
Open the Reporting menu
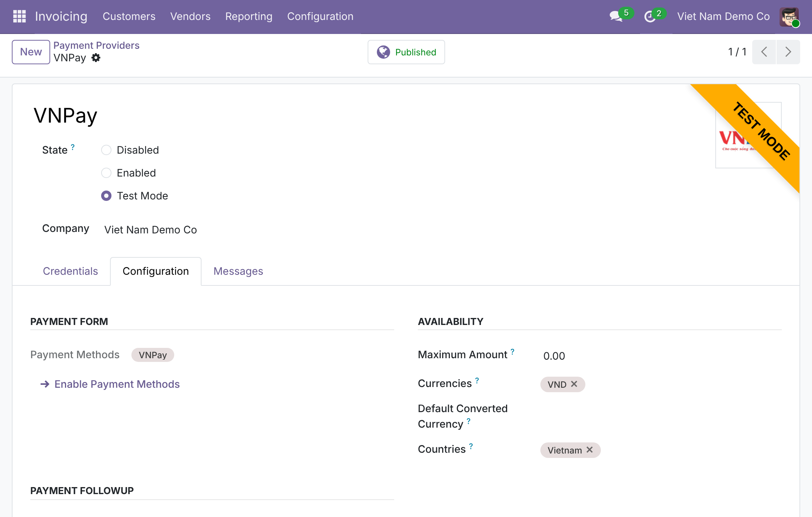(249, 17)
